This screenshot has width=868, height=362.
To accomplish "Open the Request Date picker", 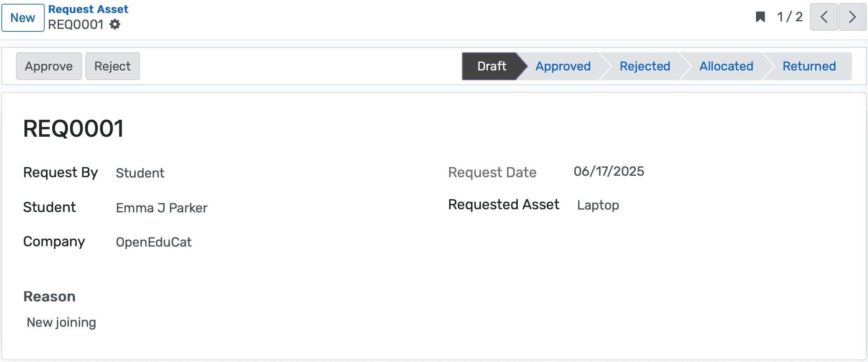I will tap(608, 171).
